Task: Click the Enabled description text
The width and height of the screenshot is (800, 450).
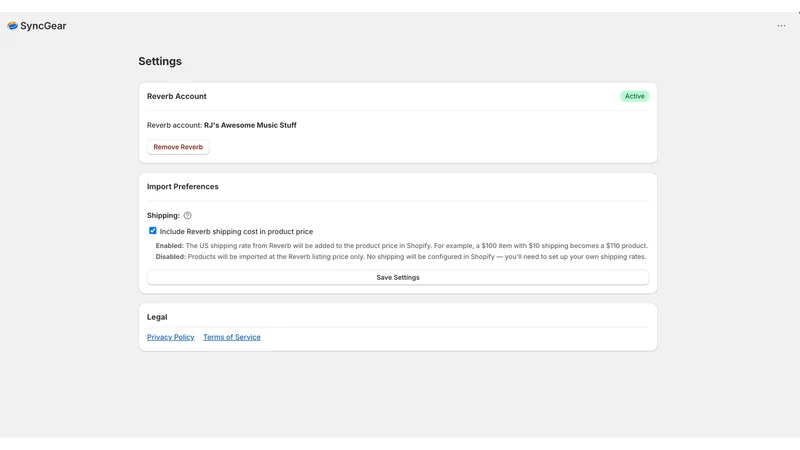Action: 402,245
